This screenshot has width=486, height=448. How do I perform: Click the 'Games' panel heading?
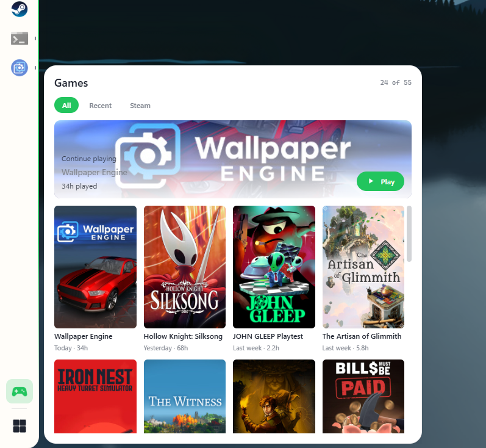pos(71,83)
